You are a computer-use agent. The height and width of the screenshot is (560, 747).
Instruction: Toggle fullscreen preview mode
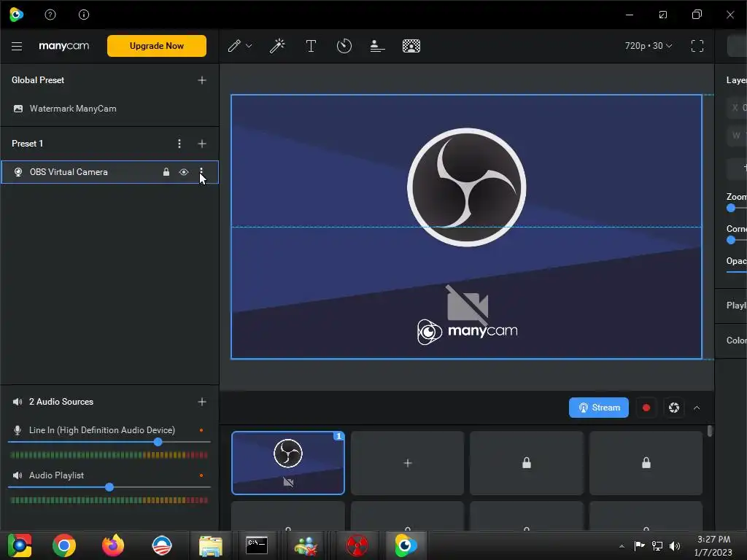pos(697,46)
